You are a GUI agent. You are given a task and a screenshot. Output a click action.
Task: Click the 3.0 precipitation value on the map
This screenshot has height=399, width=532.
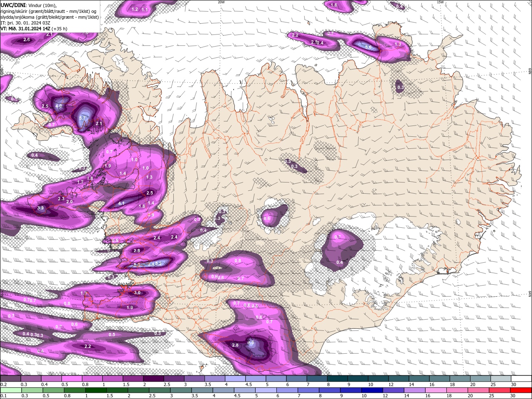click(137, 293)
